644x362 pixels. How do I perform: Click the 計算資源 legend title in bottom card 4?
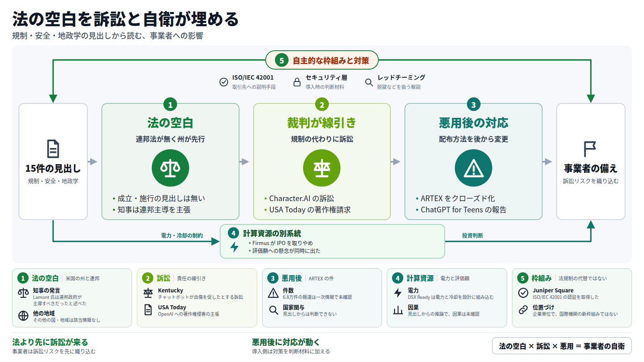tap(420, 278)
